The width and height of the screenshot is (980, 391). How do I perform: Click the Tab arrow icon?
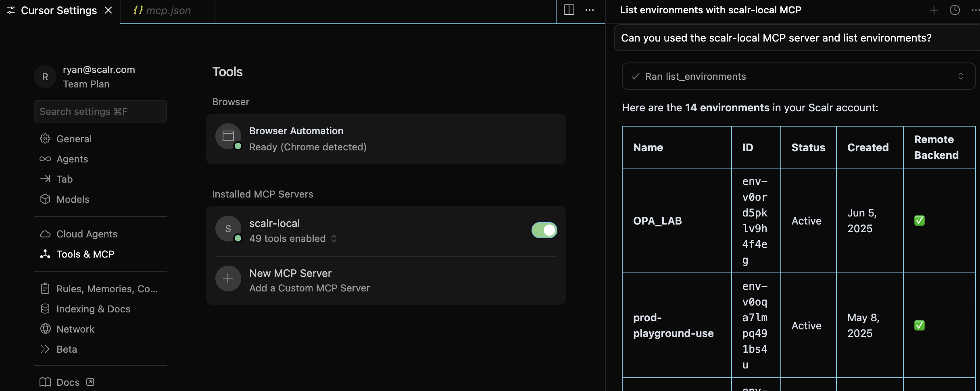click(x=45, y=179)
